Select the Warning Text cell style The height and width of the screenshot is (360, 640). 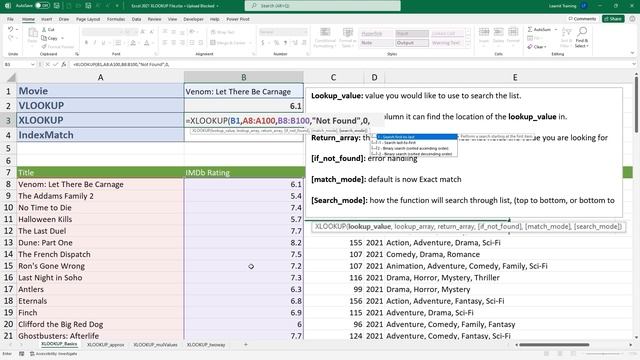tap(447, 43)
